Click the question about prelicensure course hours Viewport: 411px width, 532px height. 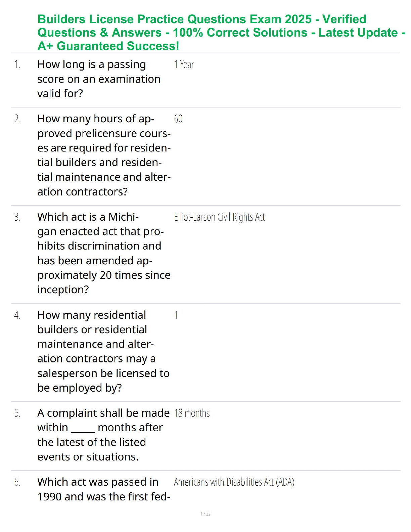(x=104, y=155)
